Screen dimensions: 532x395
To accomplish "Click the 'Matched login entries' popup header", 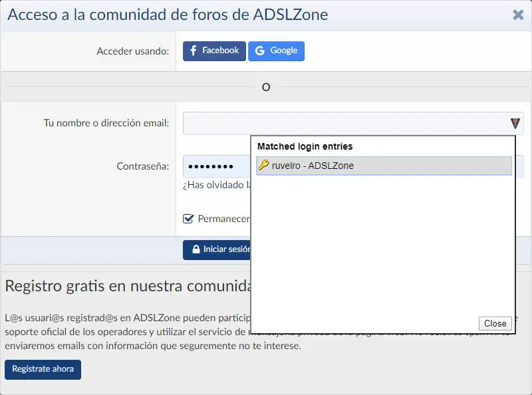I will (x=305, y=146).
